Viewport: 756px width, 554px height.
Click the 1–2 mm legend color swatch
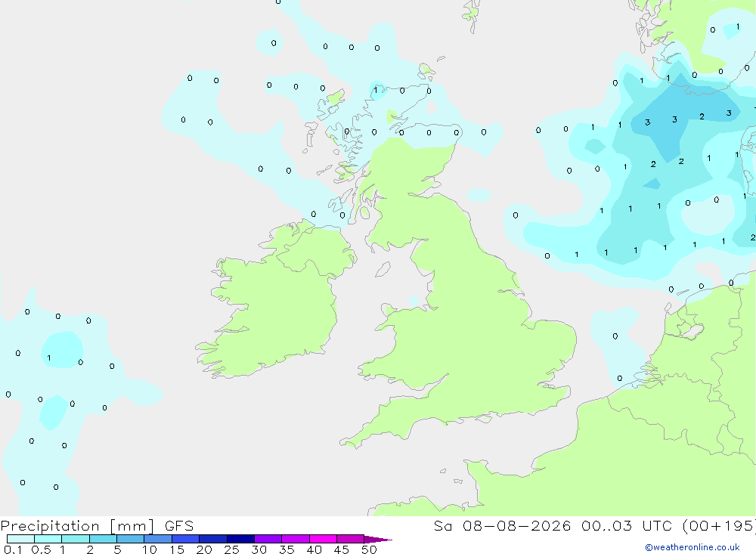click(x=76, y=539)
